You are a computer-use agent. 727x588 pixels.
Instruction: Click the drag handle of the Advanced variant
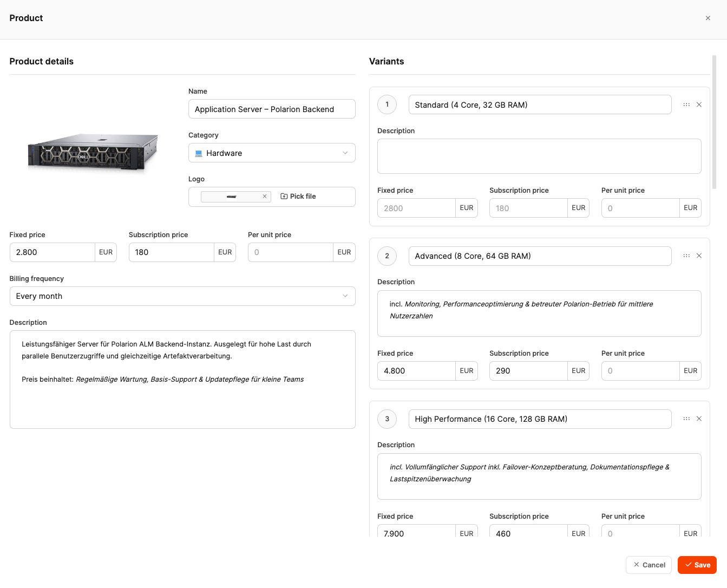point(686,256)
